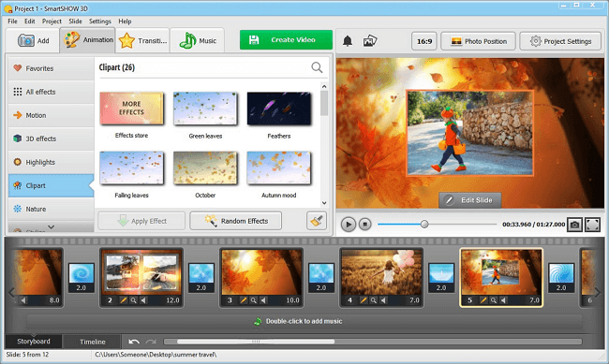Click the speaker icon on slide 4
Screen dimensions: 609x364
pyautogui.click(x=383, y=300)
